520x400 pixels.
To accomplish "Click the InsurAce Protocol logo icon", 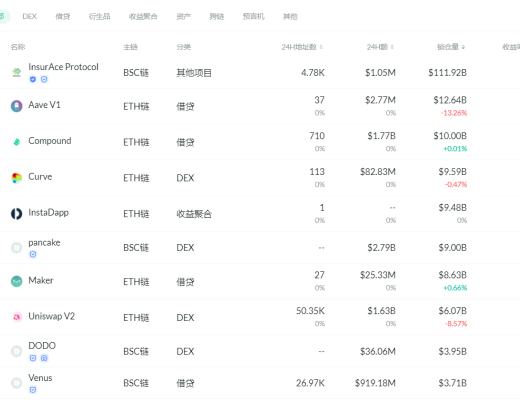I will click(x=17, y=72).
